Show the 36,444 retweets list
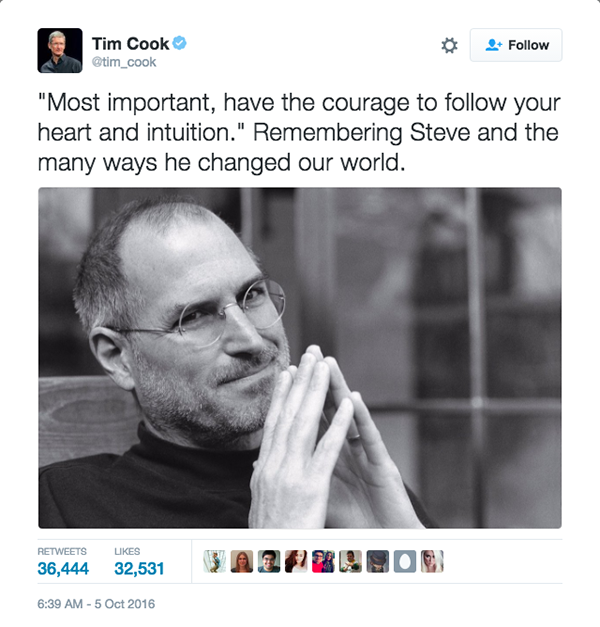This screenshot has width=600, height=627. [63, 568]
